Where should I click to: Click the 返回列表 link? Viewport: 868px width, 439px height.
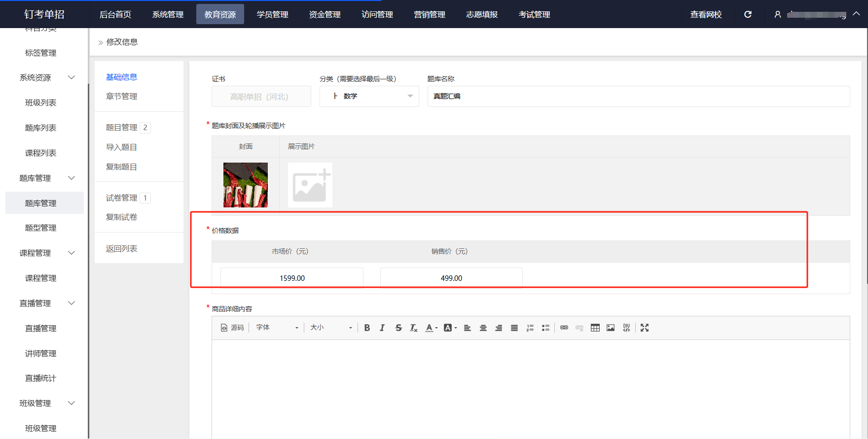121,248
